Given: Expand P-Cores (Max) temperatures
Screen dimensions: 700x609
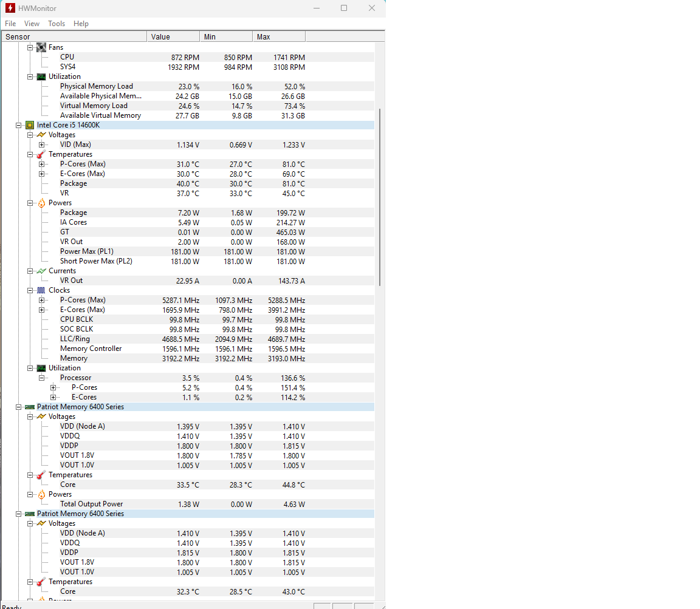Looking at the screenshot, I should pyautogui.click(x=41, y=164).
